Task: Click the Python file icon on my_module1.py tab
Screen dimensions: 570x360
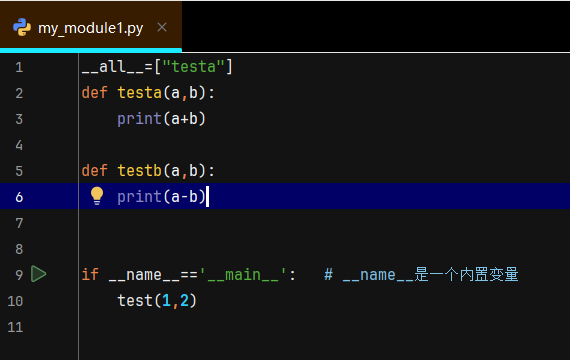Action: coord(22,27)
